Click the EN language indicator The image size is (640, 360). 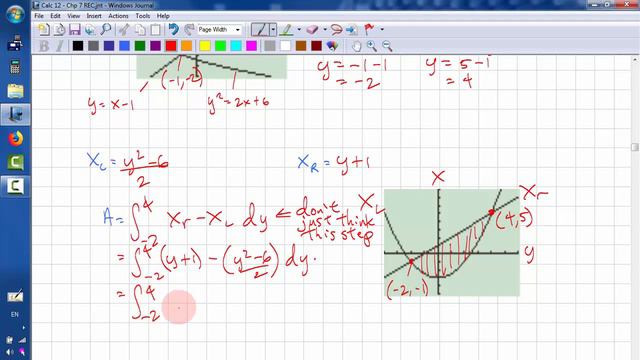[15, 314]
